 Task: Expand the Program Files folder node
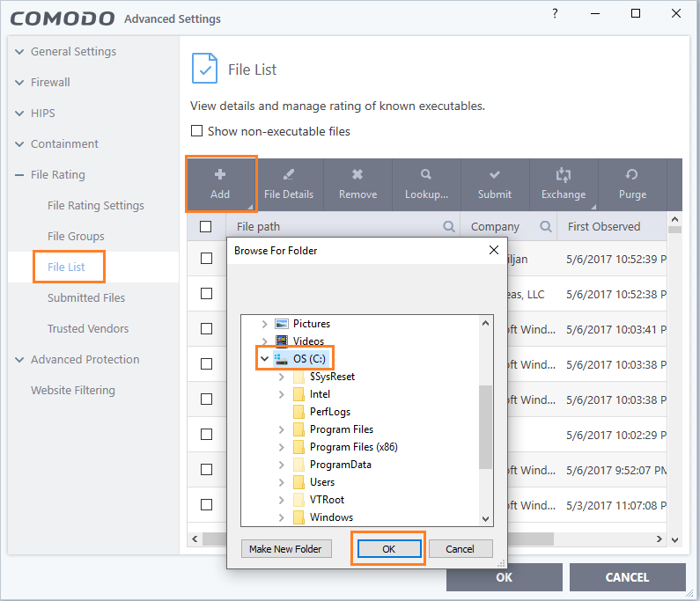pyautogui.click(x=281, y=429)
